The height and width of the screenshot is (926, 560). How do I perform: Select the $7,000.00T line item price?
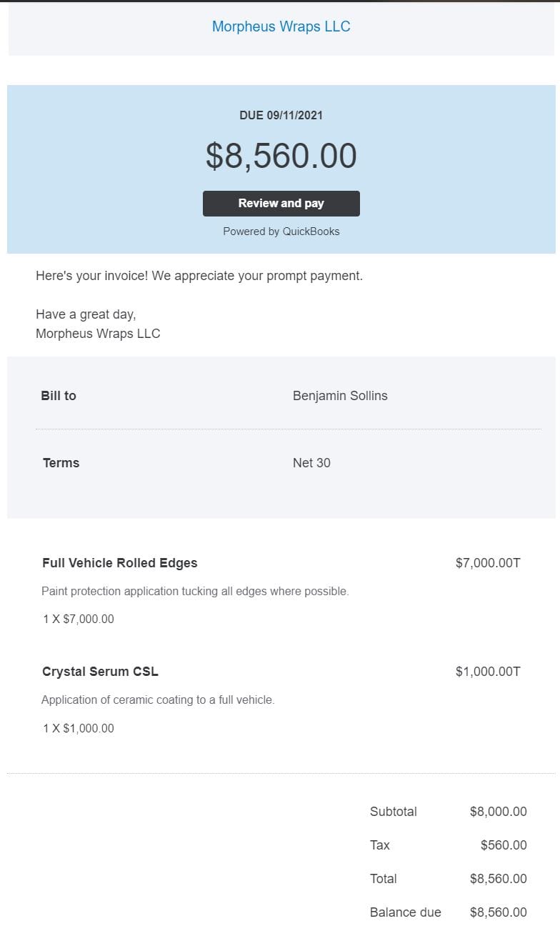(x=488, y=563)
